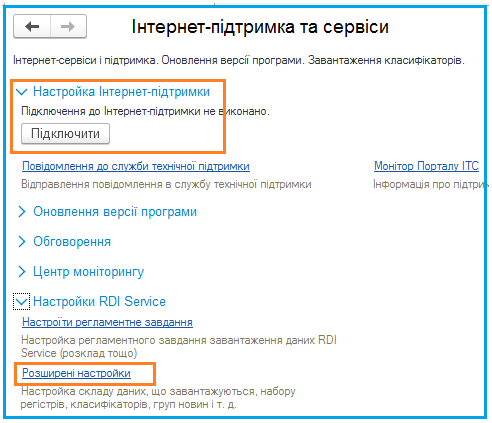This screenshot has width=492, height=423.
Task: Open the Монітор Порталу ІТС link
Action: (426, 166)
